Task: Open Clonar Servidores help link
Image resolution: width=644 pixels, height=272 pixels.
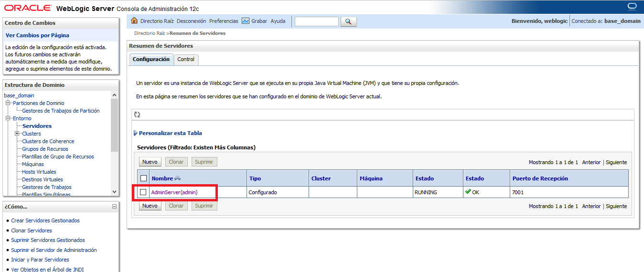Action: 32,230
